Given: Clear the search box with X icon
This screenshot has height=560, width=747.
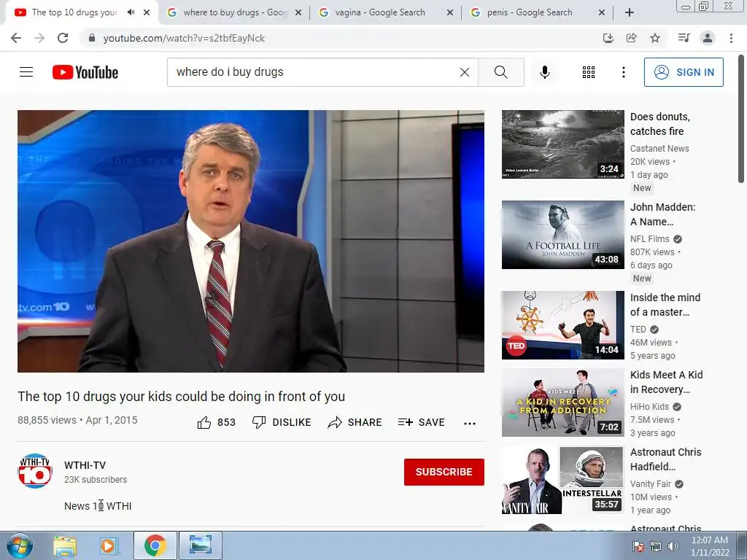Looking at the screenshot, I should 465,72.
